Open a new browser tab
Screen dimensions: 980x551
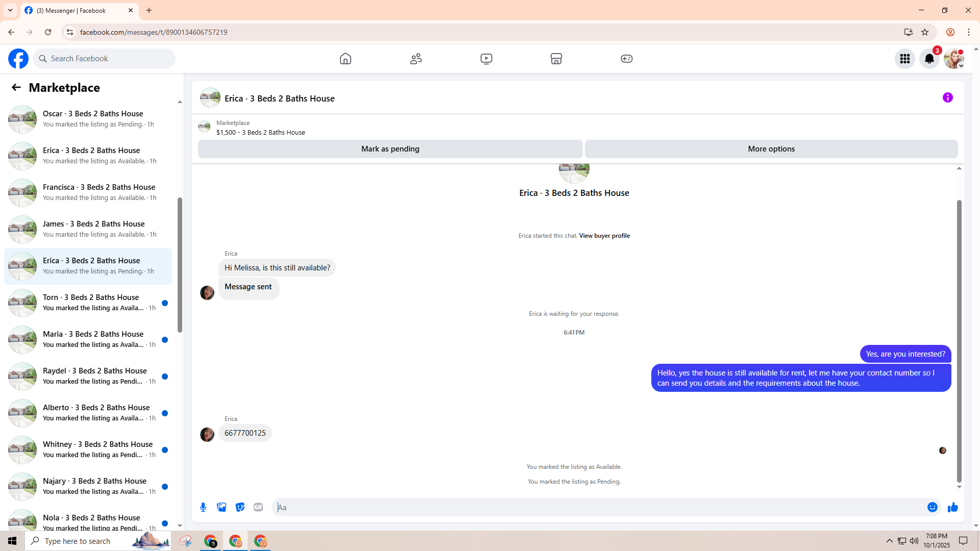tap(149, 10)
